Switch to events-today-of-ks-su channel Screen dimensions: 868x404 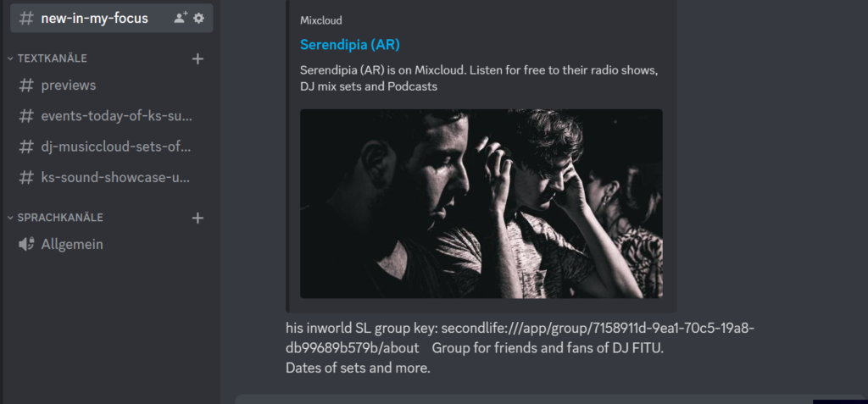click(111, 116)
